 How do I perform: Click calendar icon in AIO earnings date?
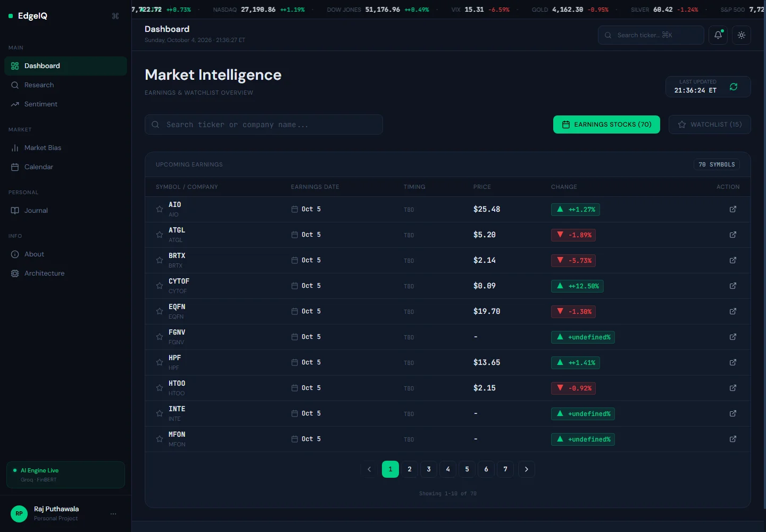[x=295, y=209]
